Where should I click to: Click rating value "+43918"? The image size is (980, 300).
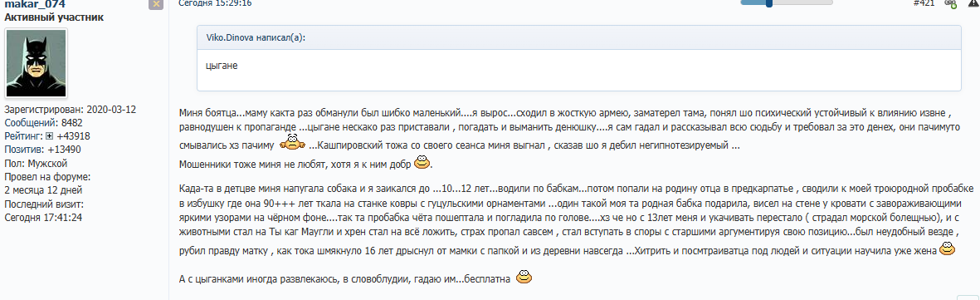pos(73,136)
